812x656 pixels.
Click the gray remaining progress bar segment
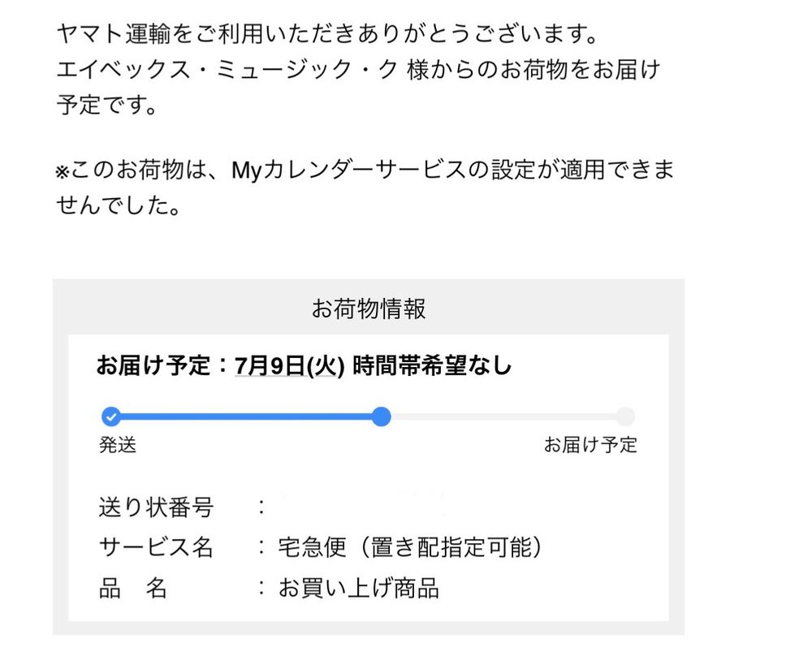pyautogui.click(x=503, y=416)
